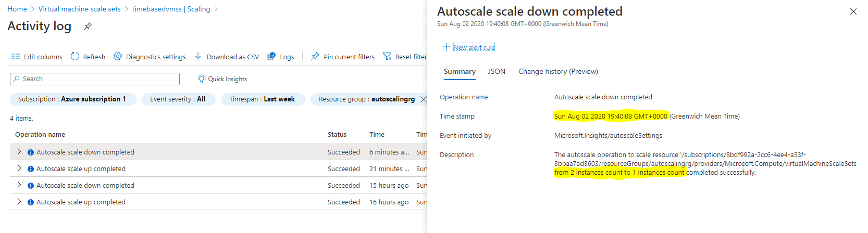Pin the Activity log page
Image resolution: width=868 pixels, height=233 pixels.
point(88,26)
